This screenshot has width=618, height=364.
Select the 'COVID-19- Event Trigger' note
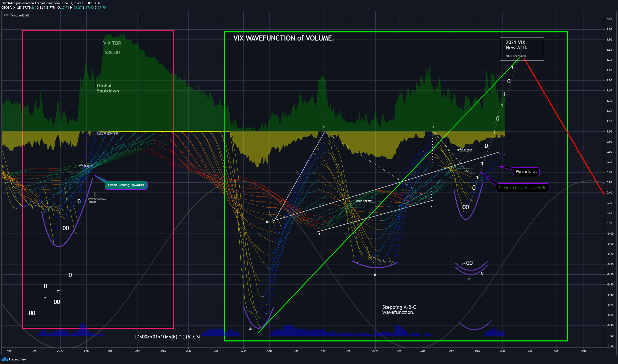click(x=97, y=200)
